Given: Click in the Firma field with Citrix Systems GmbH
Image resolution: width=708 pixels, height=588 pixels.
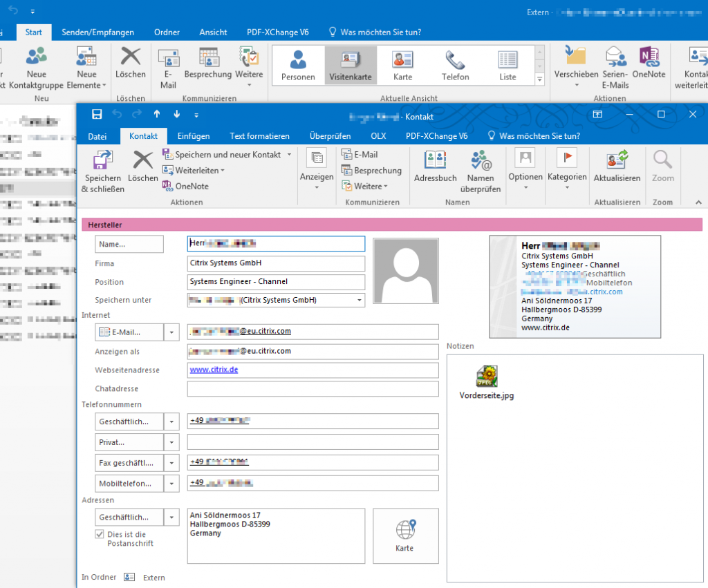Looking at the screenshot, I should (x=276, y=263).
